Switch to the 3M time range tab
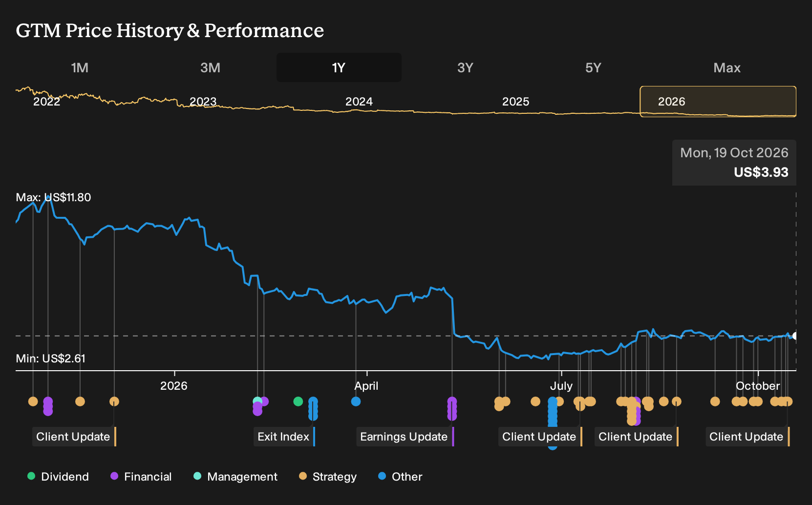This screenshot has width=812, height=505. (x=210, y=67)
